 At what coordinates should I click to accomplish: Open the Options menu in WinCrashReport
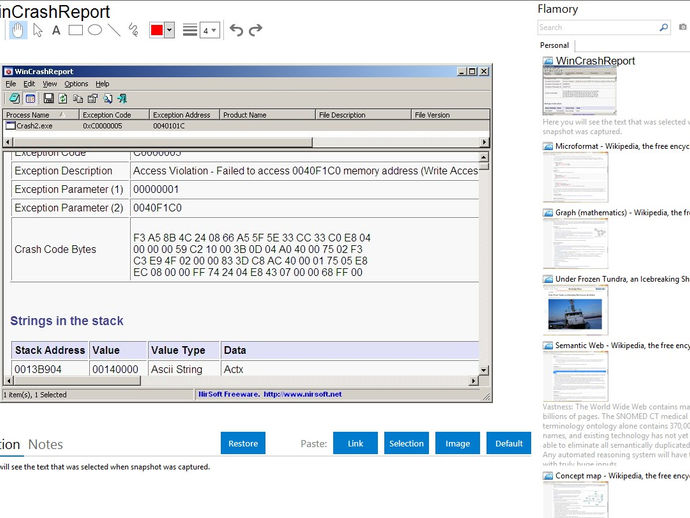tap(76, 84)
